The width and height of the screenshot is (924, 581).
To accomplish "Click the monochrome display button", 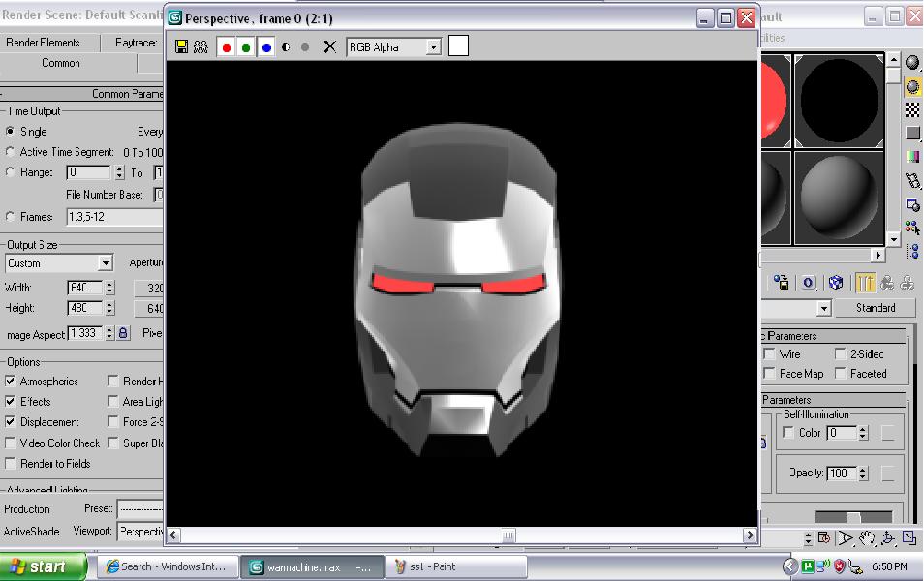I will (x=305, y=47).
